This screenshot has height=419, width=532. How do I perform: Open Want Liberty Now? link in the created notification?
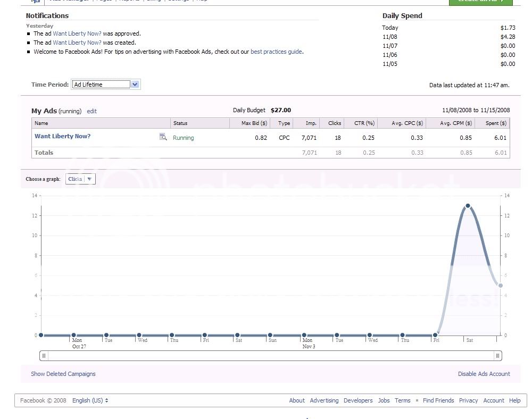coord(77,43)
